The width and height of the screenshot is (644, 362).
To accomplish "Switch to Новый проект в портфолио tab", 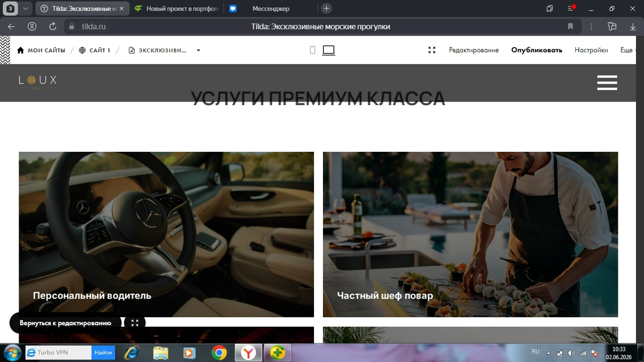I will (176, 9).
